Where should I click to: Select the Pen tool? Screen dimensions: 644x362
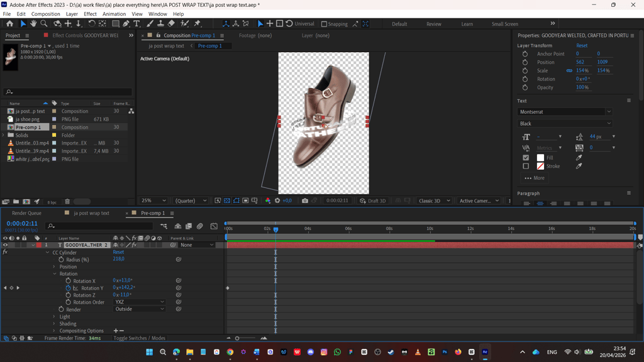126,24
